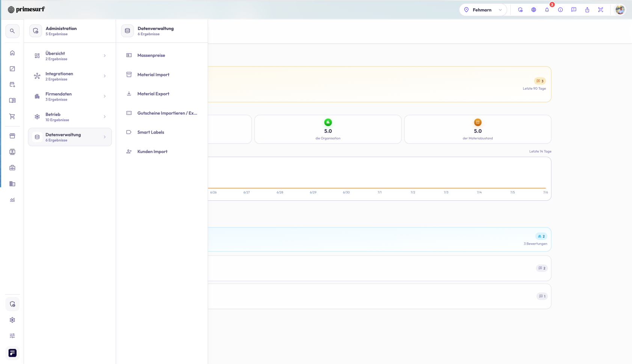Open the sliders tuning icon in sidebar
The height and width of the screenshot is (364, 632).
12,336
